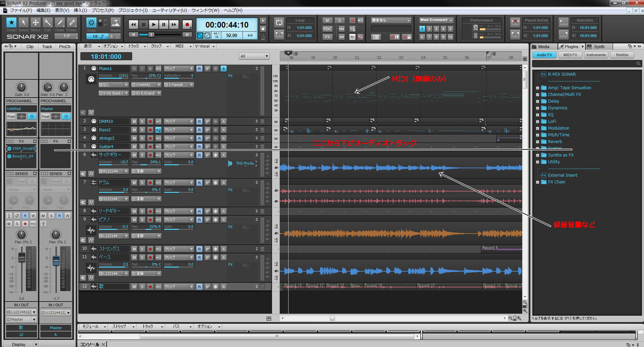Rewind the transport

click(134, 24)
